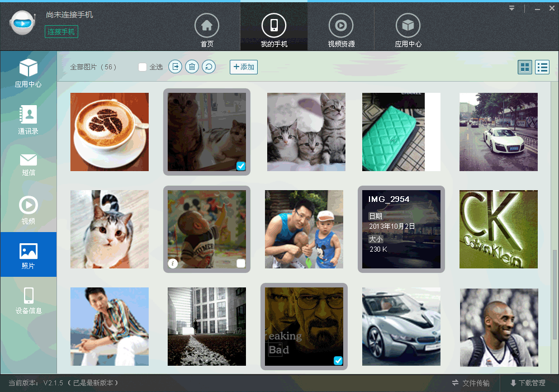The width and height of the screenshot is (559, 392).
Task: Click the refresh photos icon
Action: (209, 67)
